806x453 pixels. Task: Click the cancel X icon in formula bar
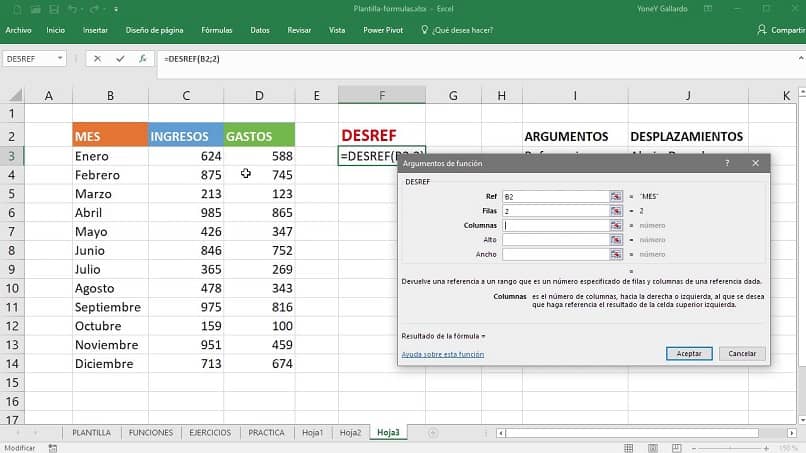[x=97, y=59]
